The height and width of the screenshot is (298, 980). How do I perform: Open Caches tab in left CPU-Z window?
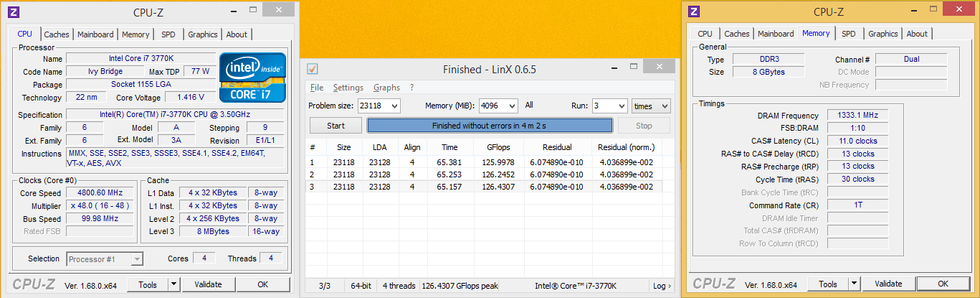pos(57,34)
